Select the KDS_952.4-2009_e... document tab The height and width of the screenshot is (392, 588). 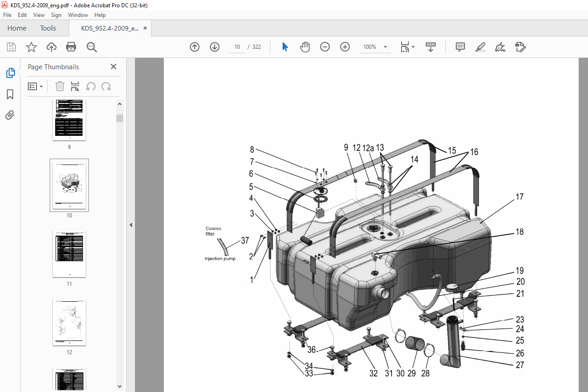point(109,28)
